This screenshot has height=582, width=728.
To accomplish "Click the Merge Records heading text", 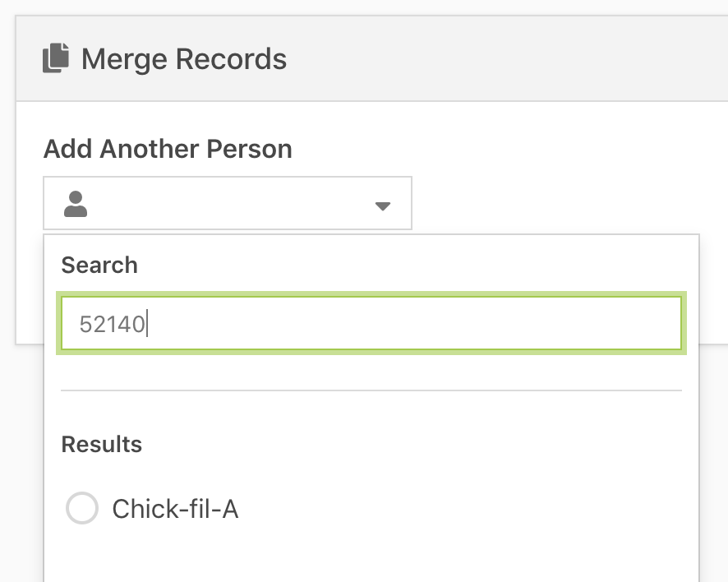I will (184, 59).
